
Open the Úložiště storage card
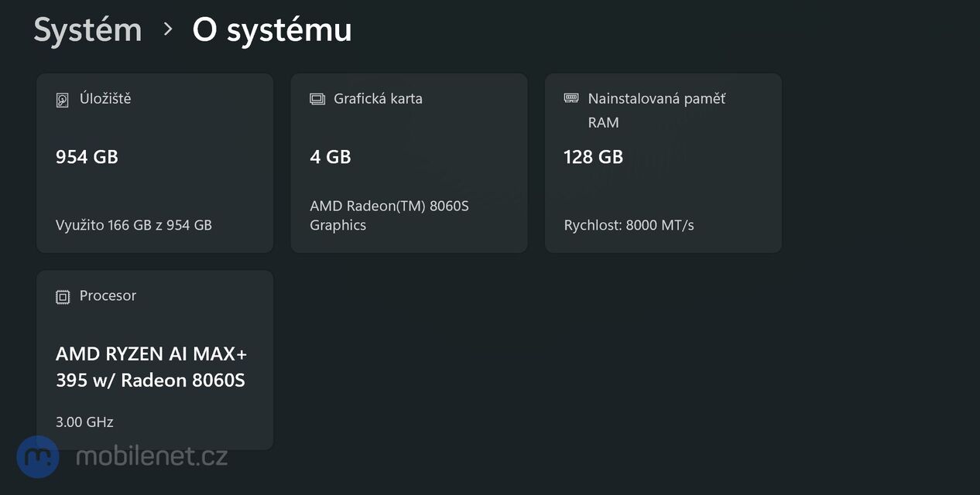point(155,162)
